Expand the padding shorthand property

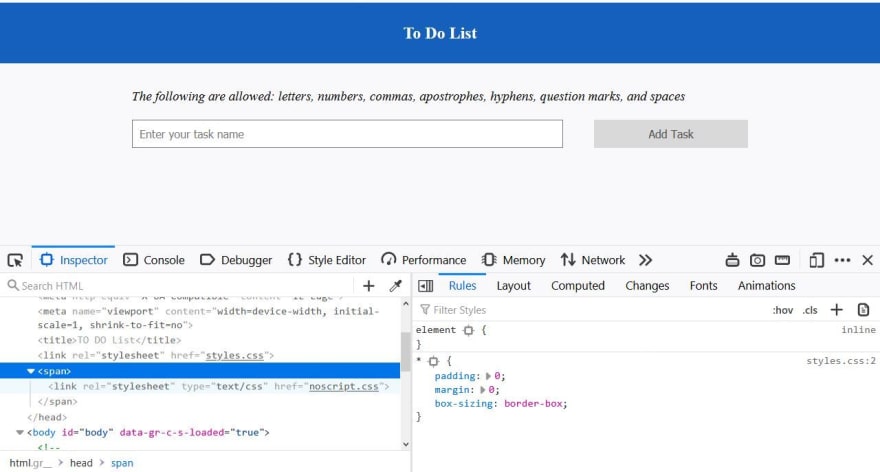pyautogui.click(x=488, y=376)
